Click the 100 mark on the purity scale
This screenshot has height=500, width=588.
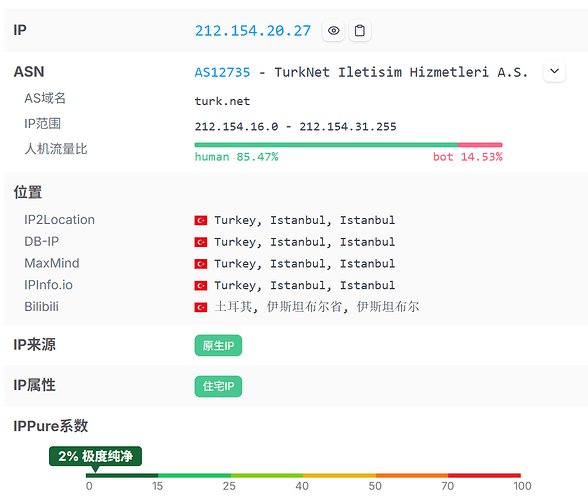(522, 486)
